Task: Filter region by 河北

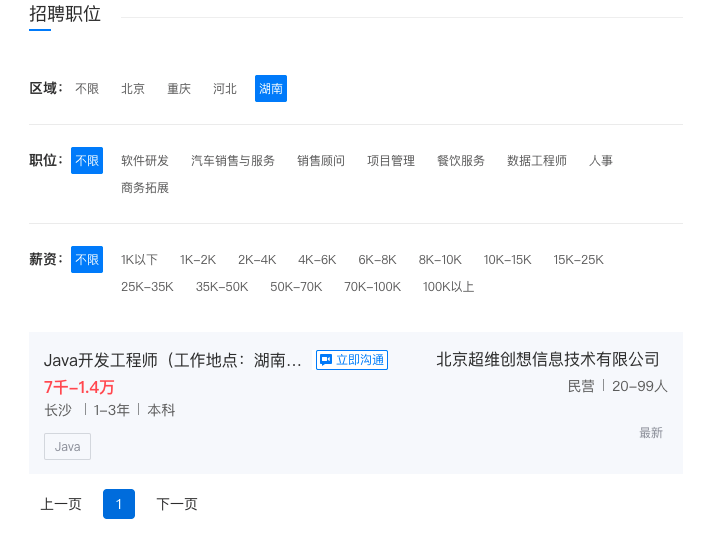Action: [225, 88]
